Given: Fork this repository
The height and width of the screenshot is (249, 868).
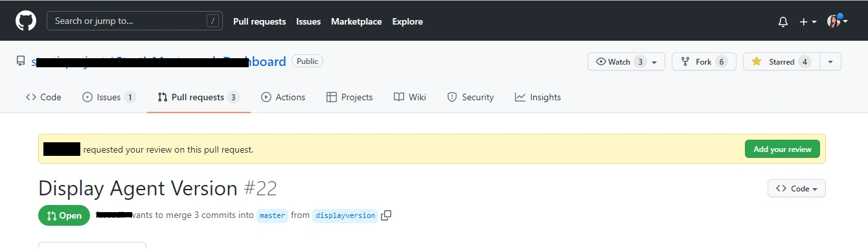Looking at the screenshot, I should coord(703,61).
